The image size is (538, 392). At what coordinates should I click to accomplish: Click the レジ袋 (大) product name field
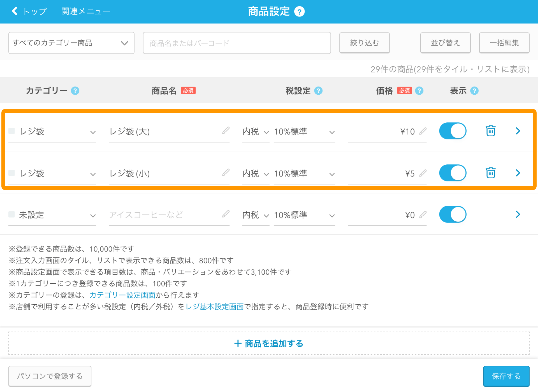(x=169, y=132)
